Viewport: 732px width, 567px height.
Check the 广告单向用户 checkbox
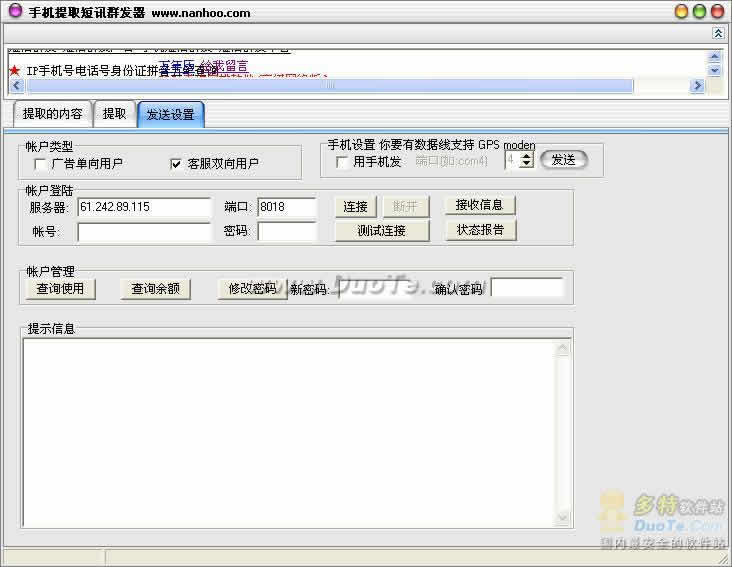pyautogui.click(x=41, y=164)
